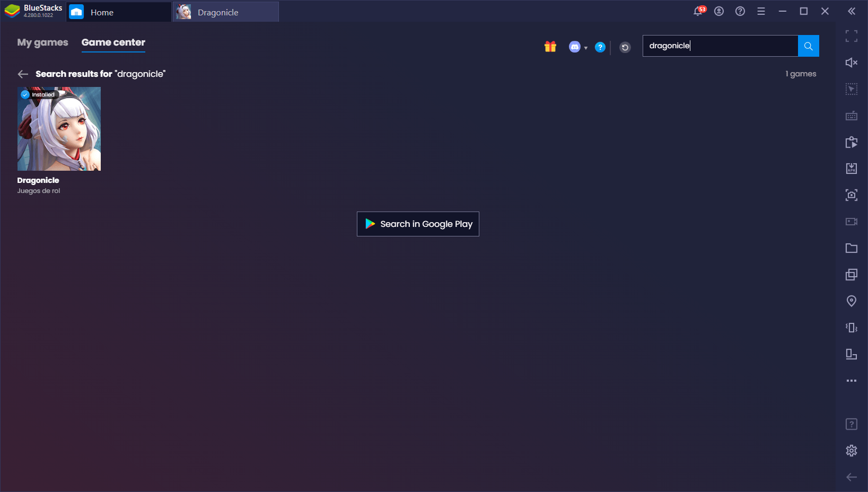
Task: Go back from search results arrow
Action: pyautogui.click(x=23, y=74)
